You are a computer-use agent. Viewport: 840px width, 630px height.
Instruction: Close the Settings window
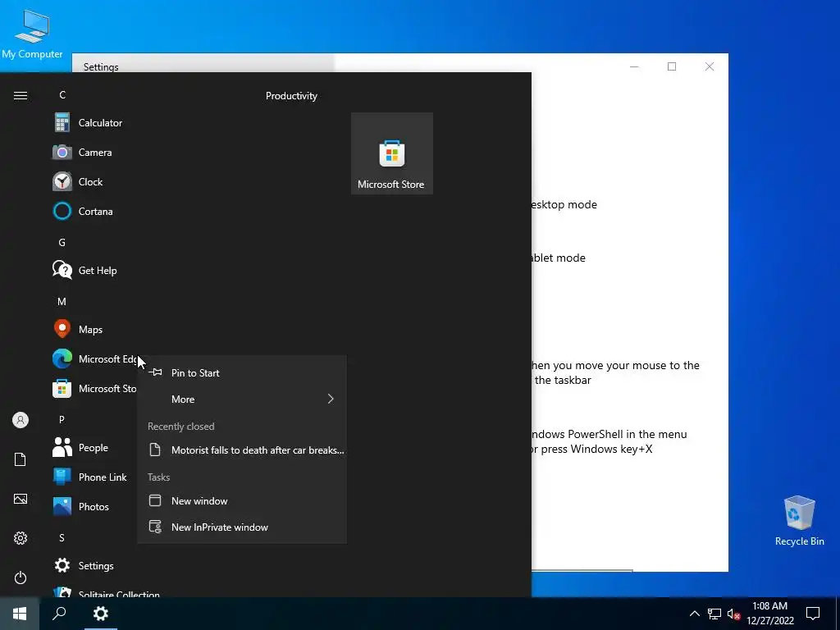tap(710, 66)
